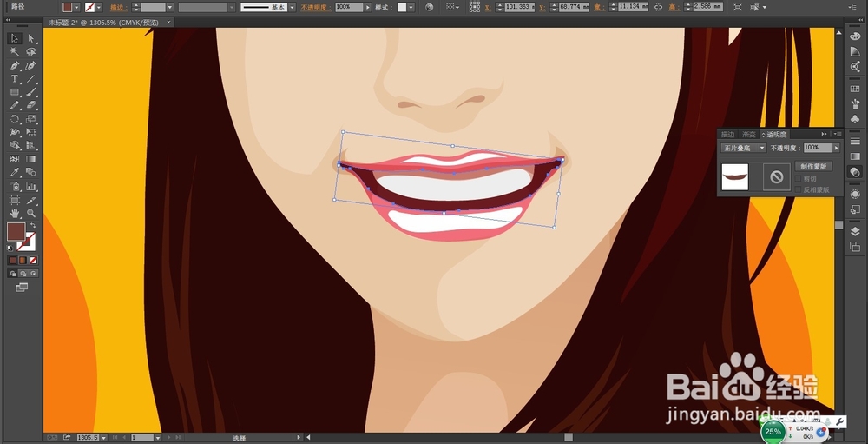Click the 制作蒙版 (Make Mask) button
Viewport: 868px width, 444px height.
pyautogui.click(x=813, y=166)
